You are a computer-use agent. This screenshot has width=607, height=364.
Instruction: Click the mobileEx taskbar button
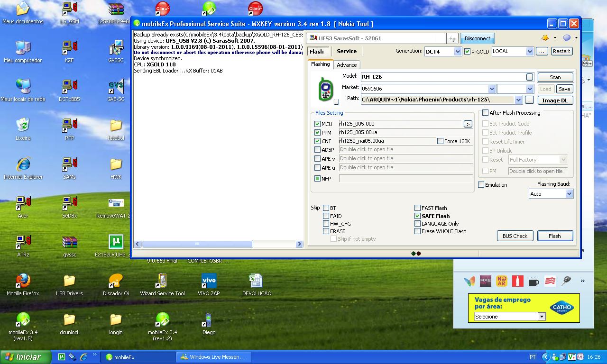coord(139,357)
